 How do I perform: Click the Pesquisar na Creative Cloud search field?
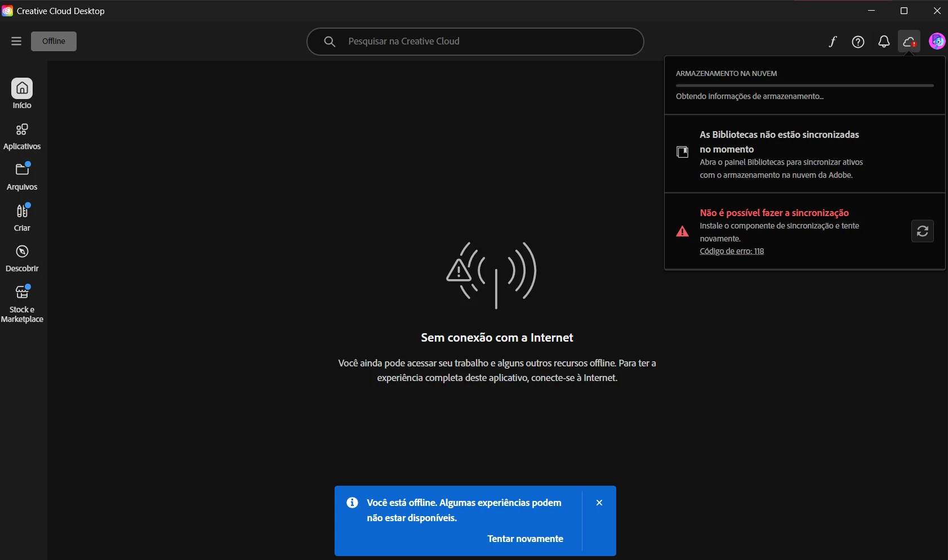click(475, 42)
